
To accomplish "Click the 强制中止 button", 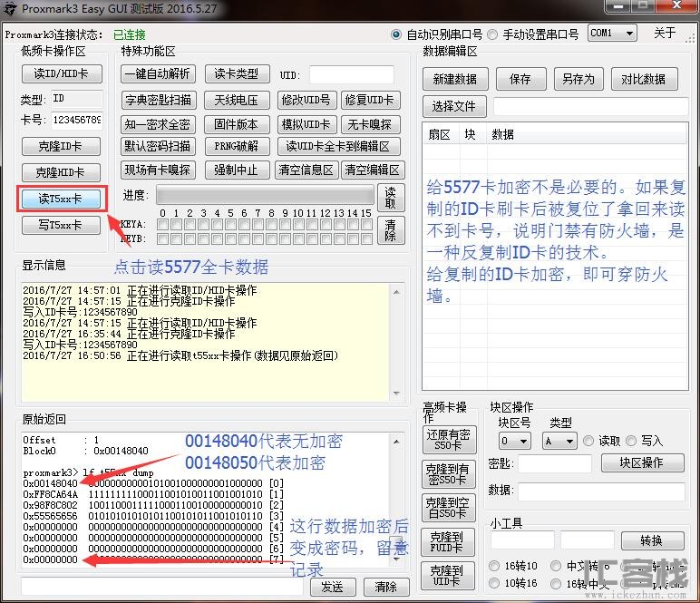I will pos(237,170).
